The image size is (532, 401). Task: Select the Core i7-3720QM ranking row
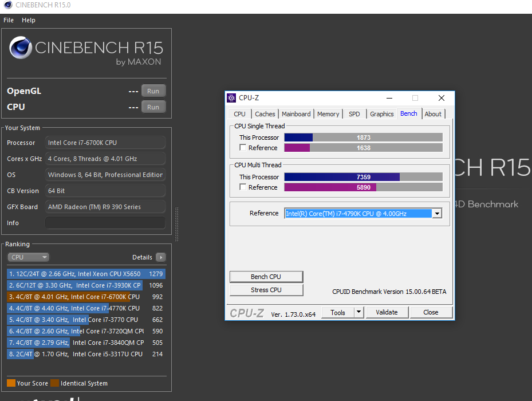[86, 331]
